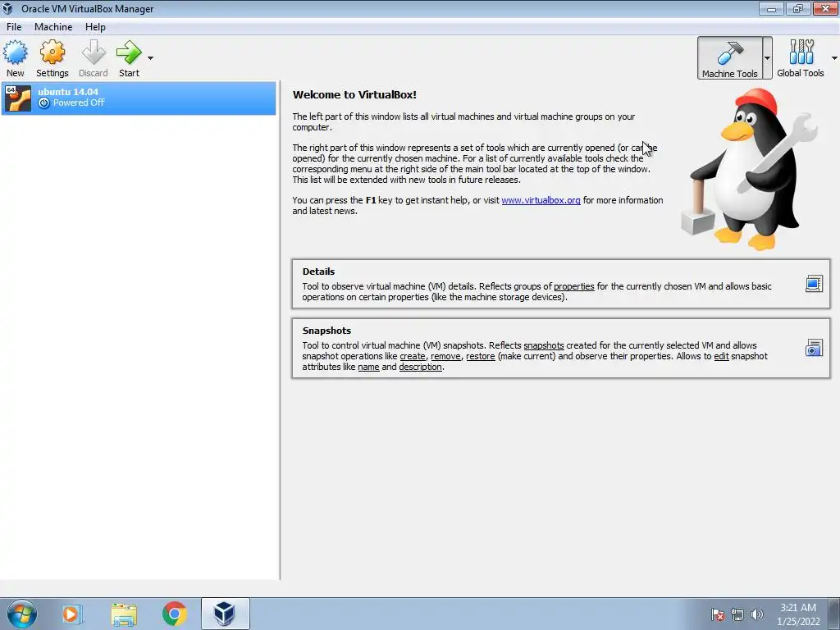Click the Snapshots heading
The width and height of the screenshot is (840, 630).
point(326,331)
